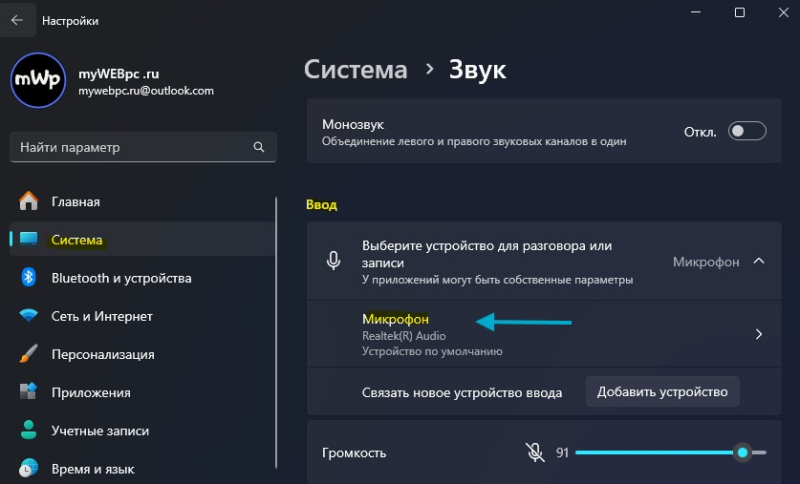This screenshot has height=484, width=800.
Task: Click the search magnifier icon
Action: point(259,147)
